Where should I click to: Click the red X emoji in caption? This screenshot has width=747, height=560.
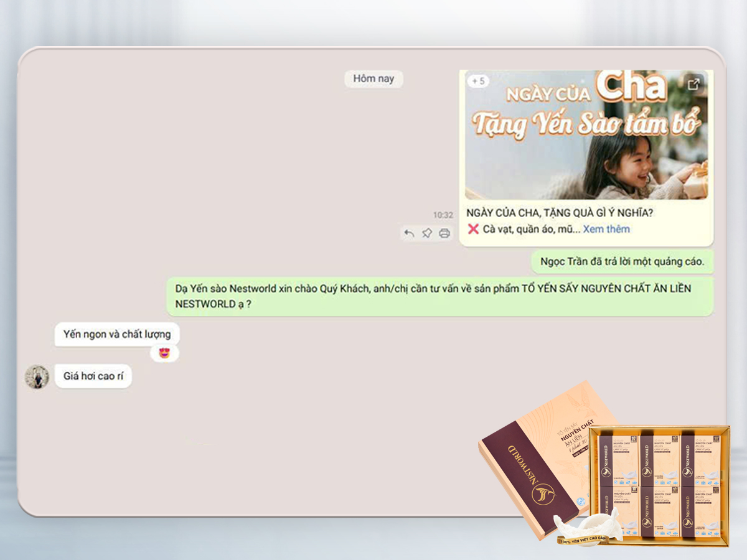[473, 229]
